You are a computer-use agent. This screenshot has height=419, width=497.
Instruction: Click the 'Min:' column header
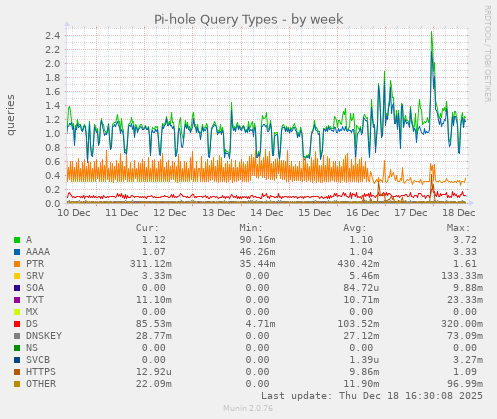[251, 228]
